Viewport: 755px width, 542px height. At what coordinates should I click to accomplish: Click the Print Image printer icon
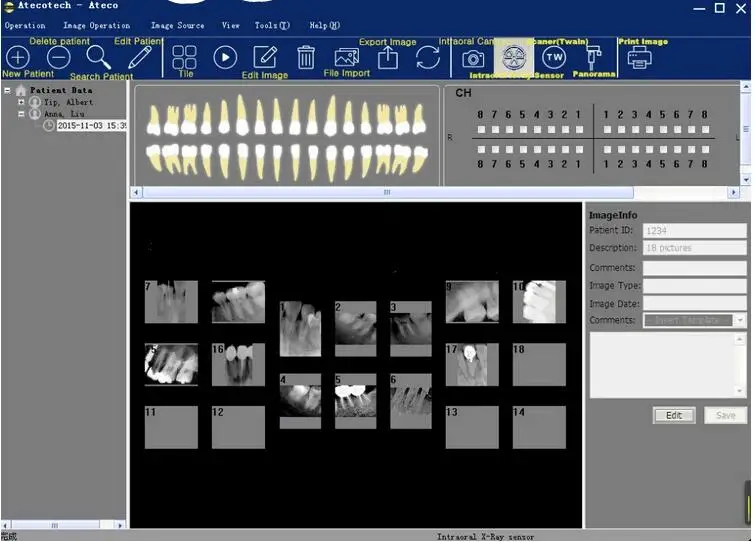pyautogui.click(x=638, y=58)
